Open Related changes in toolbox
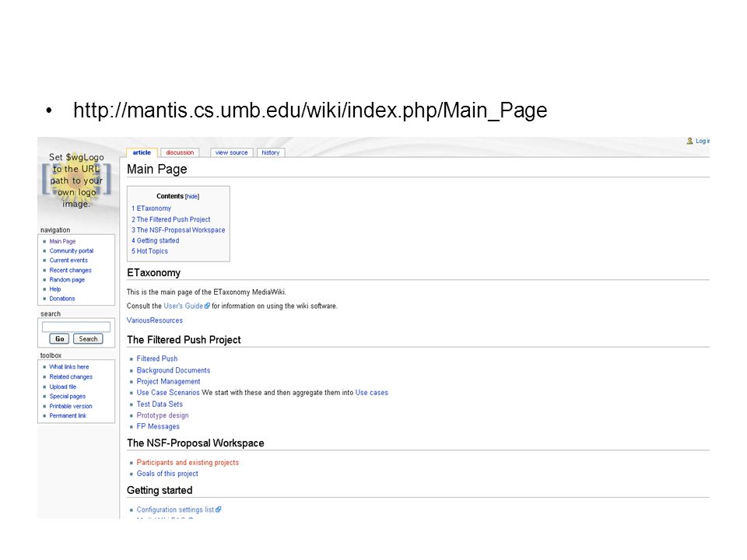 click(x=71, y=377)
